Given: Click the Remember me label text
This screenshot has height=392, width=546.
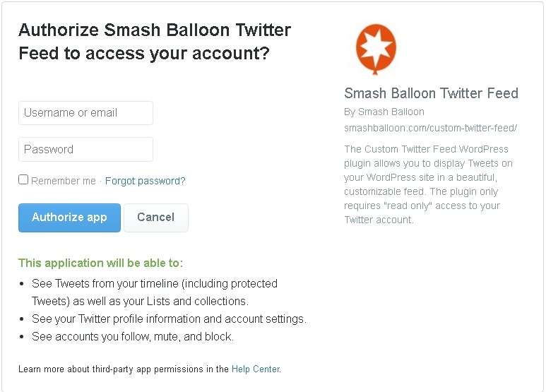Looking at the screenshot, I should click(64, 181).
